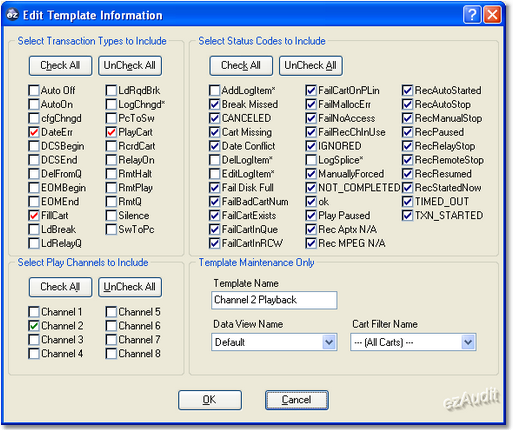
Task: Uncheck the Channel 2 checkbox
Action: [34, 326]
